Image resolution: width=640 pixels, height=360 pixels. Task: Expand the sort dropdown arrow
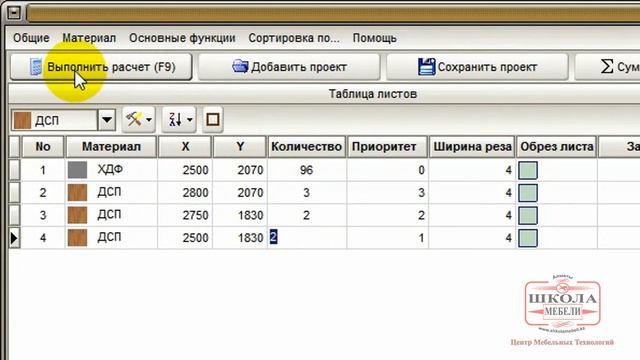click(x=190, y=120)
